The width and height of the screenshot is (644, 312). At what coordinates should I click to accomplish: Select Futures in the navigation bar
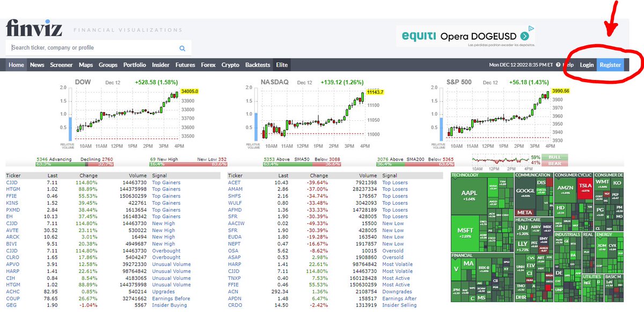(186, 65)
